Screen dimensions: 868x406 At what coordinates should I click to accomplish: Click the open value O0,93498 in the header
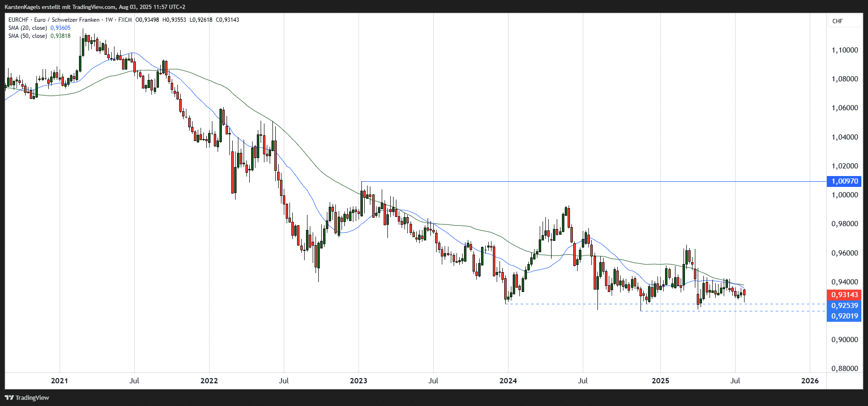pos(148,20)
